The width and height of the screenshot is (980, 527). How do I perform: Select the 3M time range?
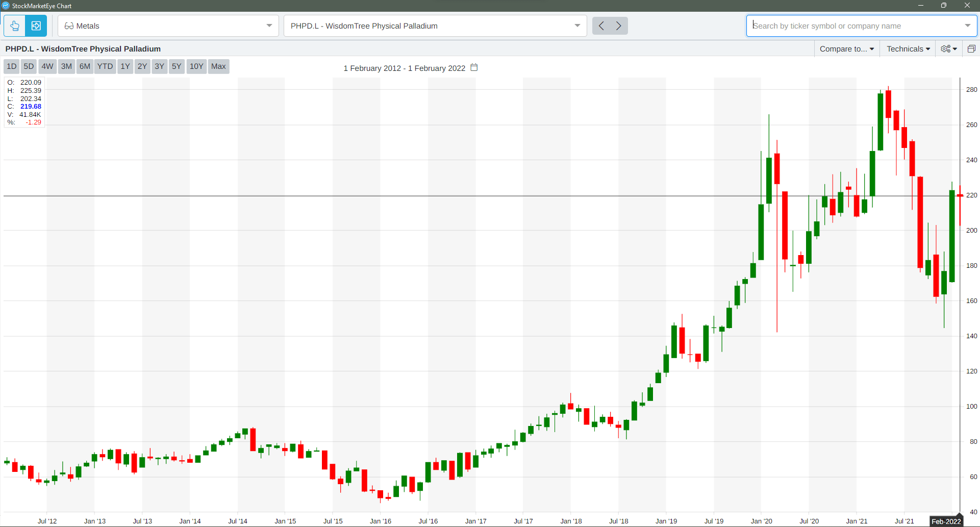pyautogui.click(x=66, y=66)
